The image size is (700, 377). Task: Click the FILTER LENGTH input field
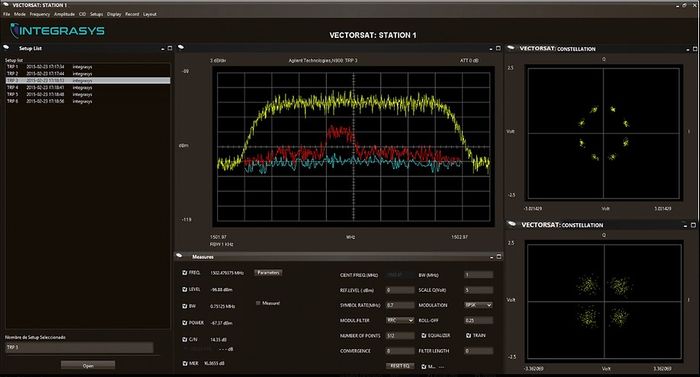coord(479,351)
